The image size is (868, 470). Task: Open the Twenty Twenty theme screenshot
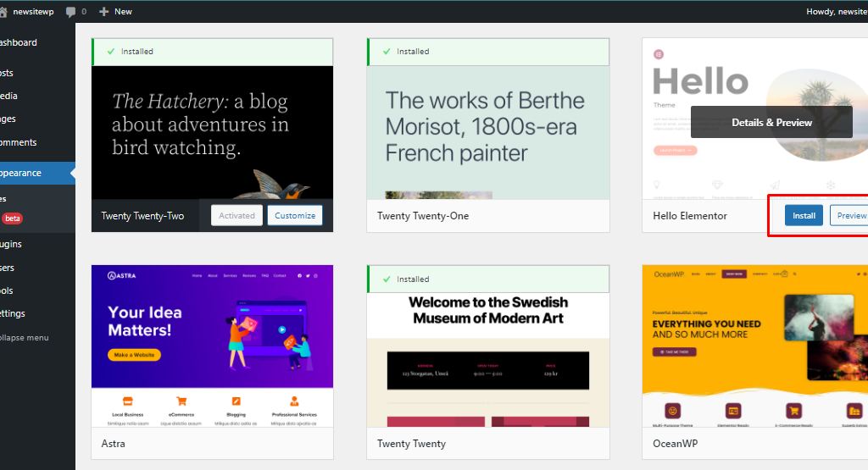pyautogui.click(x=487, y=359)
